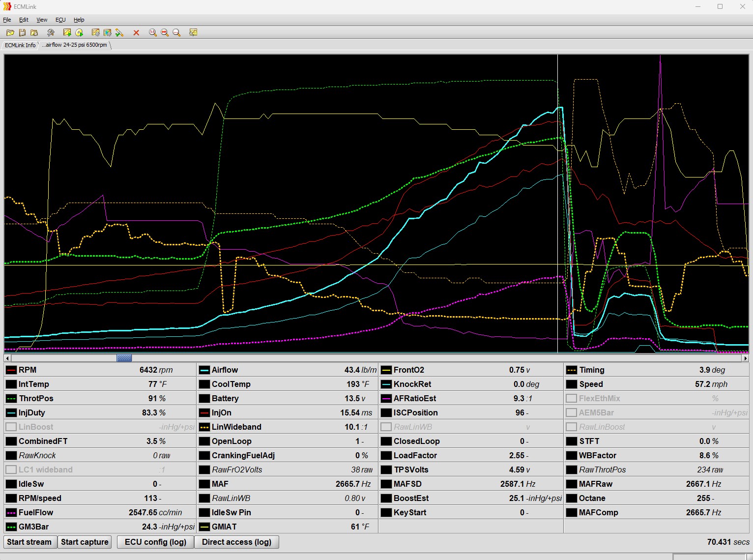The image size is (753, 560).
Task: Select the LoadFactor channel label
Action: click(415, 455)
